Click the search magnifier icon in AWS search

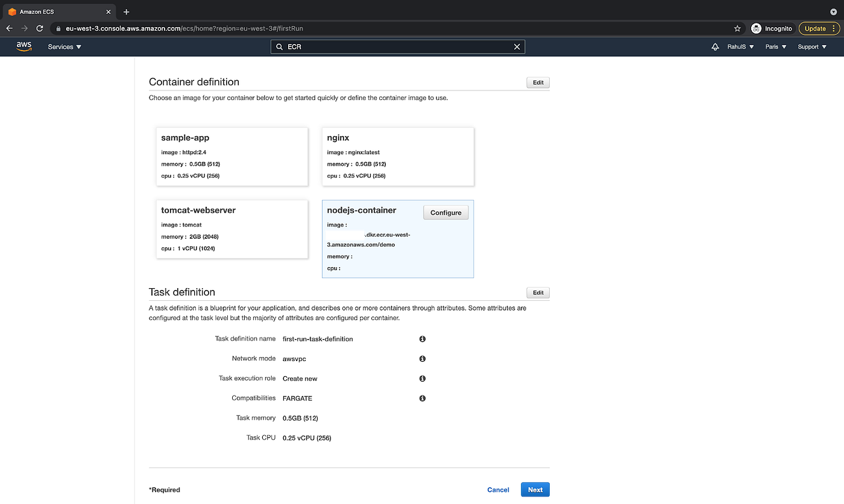[279, 46]
